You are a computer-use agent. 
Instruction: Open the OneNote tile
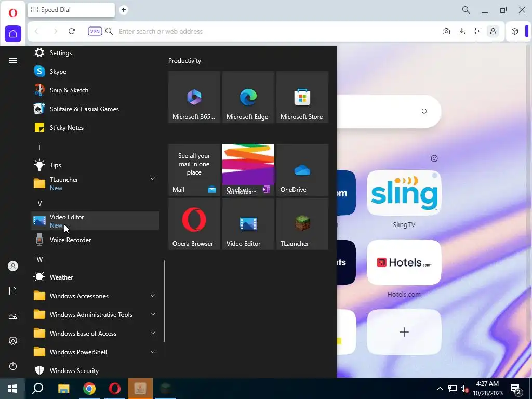coord(248,170)
